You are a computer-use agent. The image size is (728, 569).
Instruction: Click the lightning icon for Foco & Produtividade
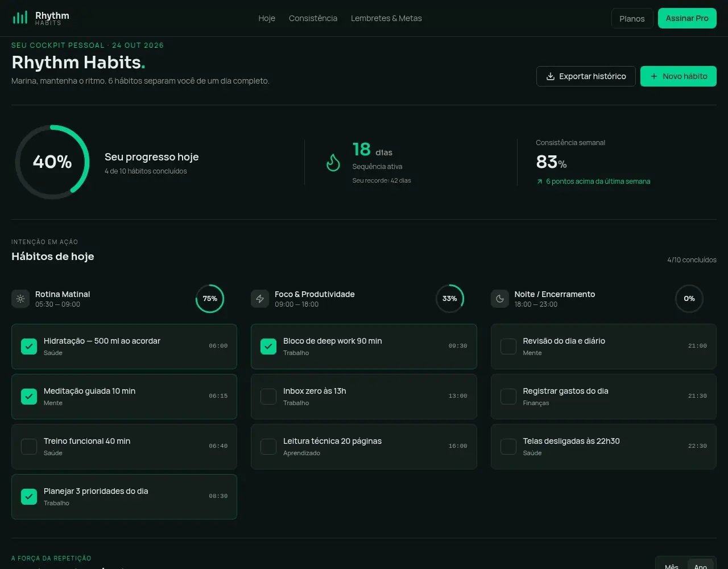(260, 299)
